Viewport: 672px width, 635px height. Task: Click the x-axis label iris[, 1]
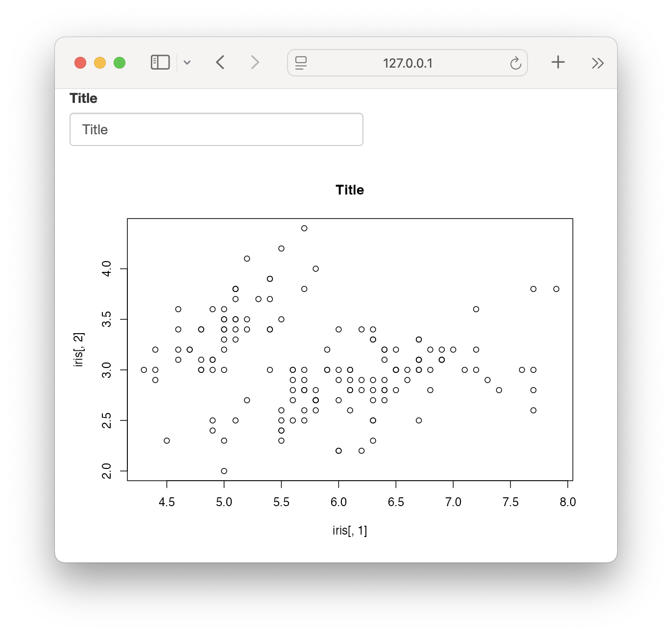350,531
